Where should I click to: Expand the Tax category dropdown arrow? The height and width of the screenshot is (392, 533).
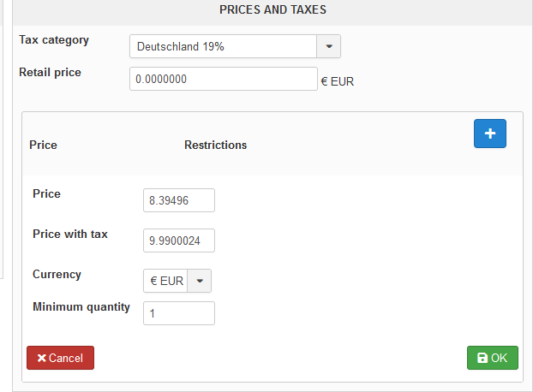coord(329,46)
